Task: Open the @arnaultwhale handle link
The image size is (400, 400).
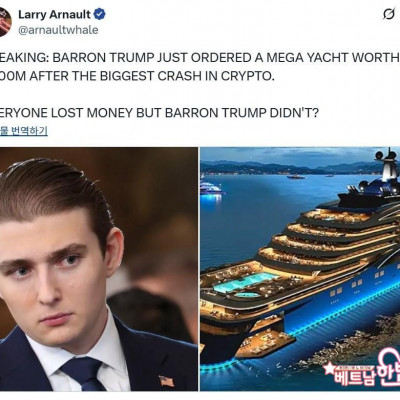Action: (58, 30)
